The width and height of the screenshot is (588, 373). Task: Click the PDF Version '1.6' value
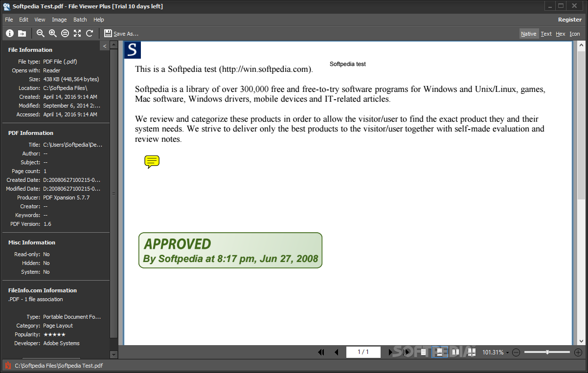pos(47,224)
